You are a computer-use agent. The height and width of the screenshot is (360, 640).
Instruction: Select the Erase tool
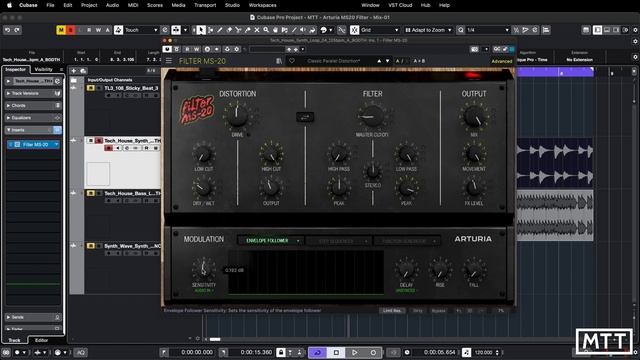click(229, 30)
